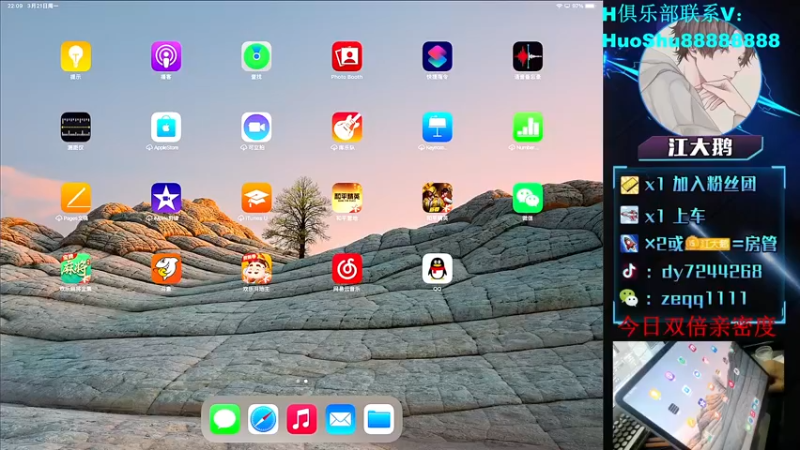Tap the Apple Store shopping bag icon

tap(166, 127)
